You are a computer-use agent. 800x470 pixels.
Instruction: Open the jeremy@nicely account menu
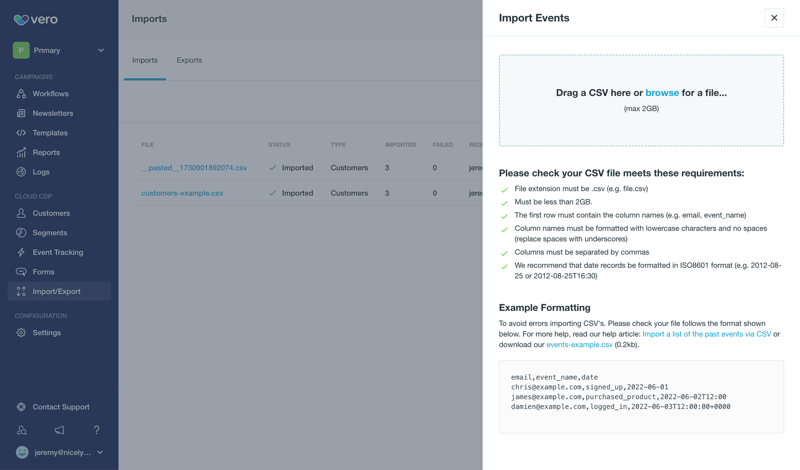(60, 452)
